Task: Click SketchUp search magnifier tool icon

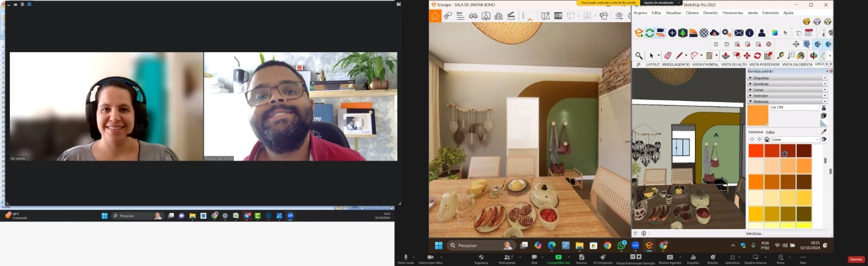Action: click(x=639, y=55)
